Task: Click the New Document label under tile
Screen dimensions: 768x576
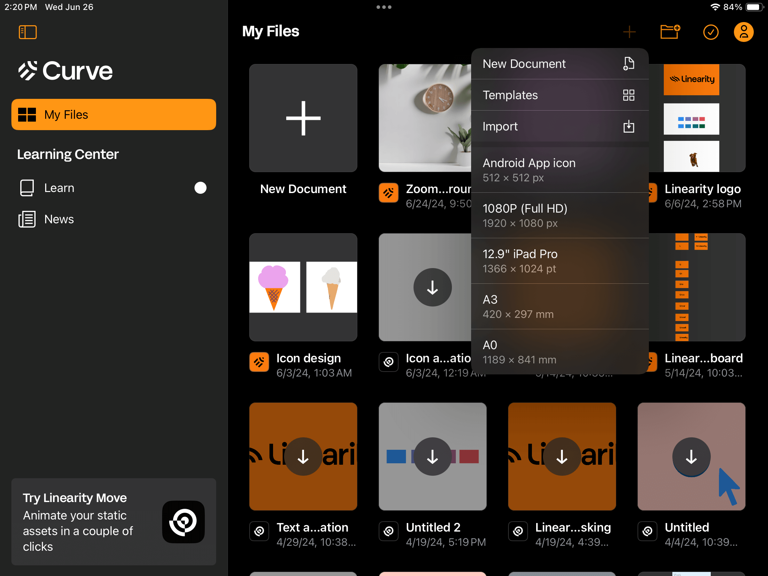Action: point(303,189)
